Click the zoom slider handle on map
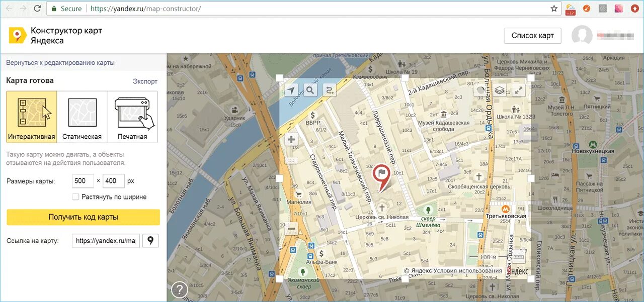Screen dimensions: 644x302 291,160
